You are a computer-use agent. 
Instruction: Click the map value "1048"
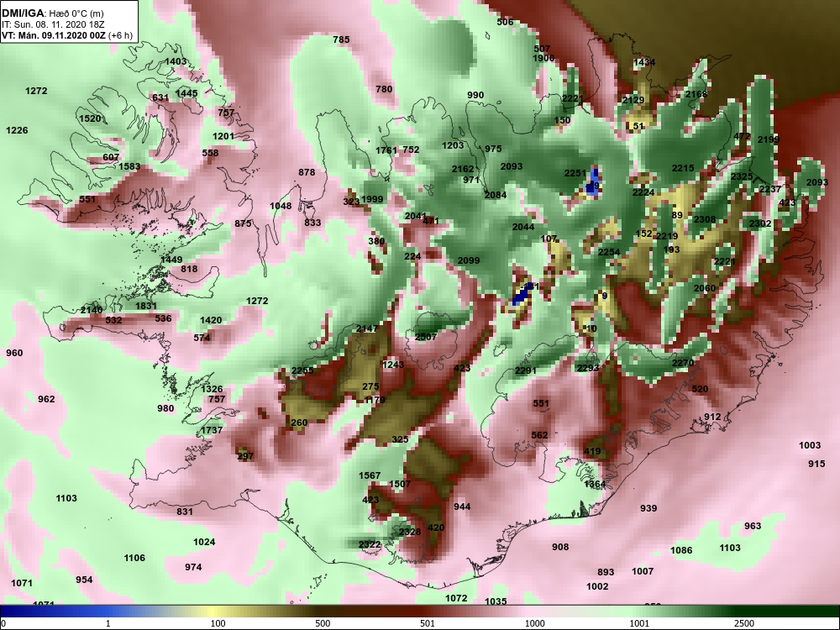point(281,206)
